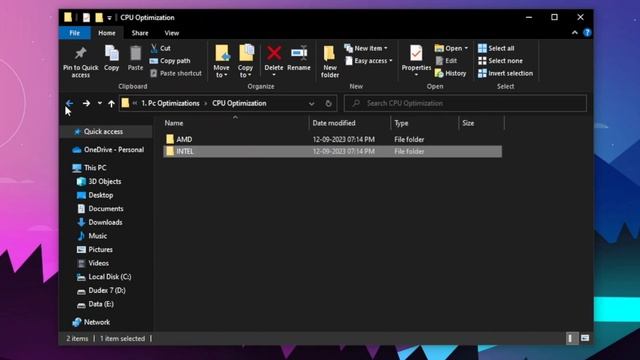This screenshot has width=640, height=360.
Task: Click the Copy ribbon icon
Action: [x=111, y=58]
